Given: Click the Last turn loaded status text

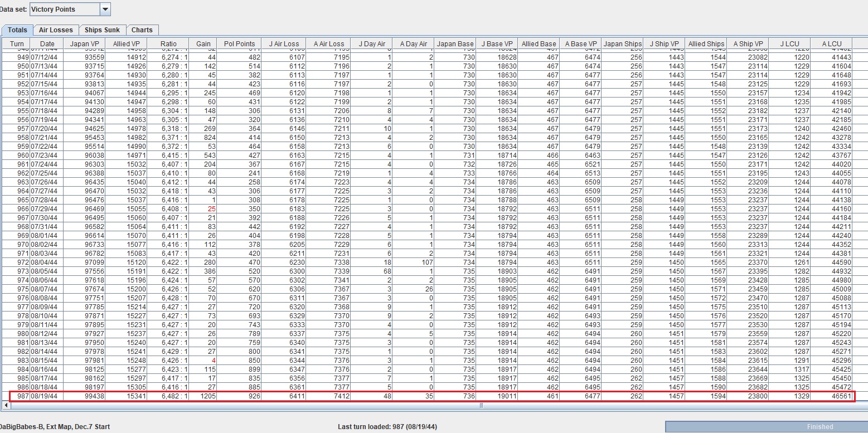Looking at the screenshot, I should click(387, 427).
